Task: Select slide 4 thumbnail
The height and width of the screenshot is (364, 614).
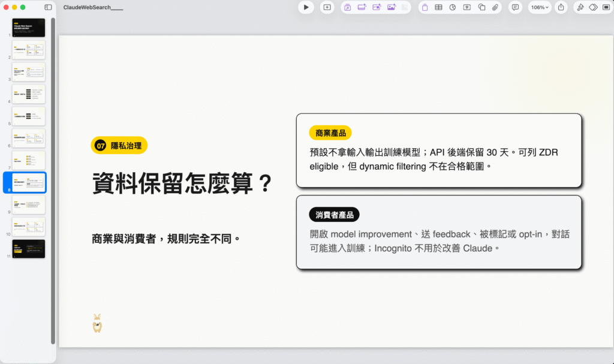Action: pos(29,94)
